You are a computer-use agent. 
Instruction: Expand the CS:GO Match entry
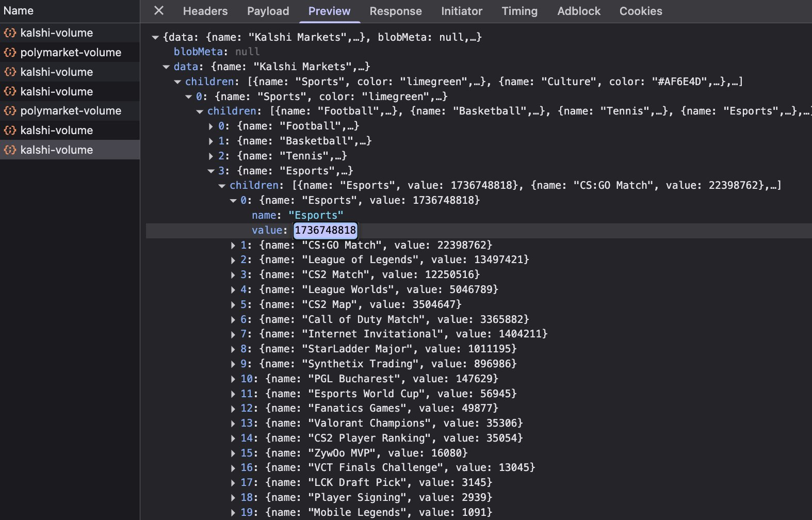[233, 246]
